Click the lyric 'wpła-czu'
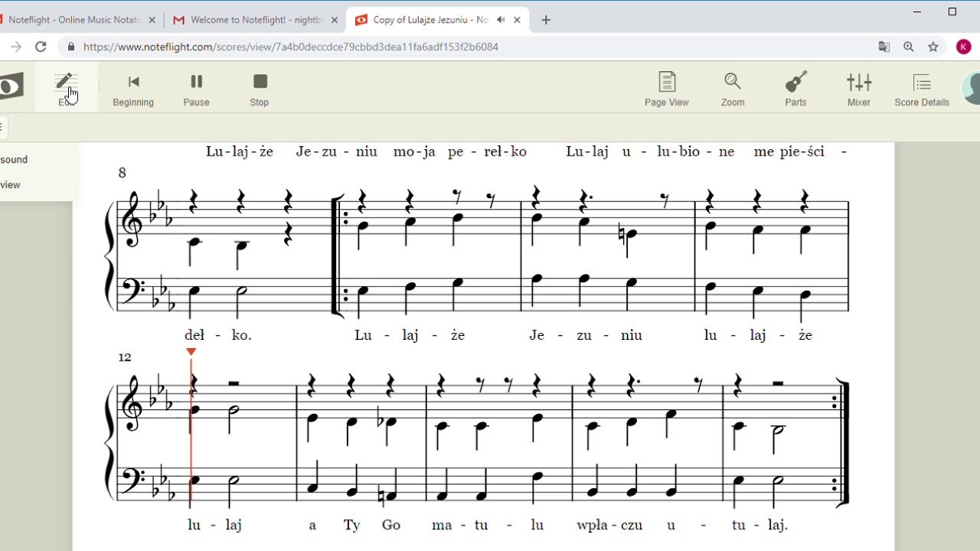The height and width of the screenshot is (551, 980). (x=610, y=525)
